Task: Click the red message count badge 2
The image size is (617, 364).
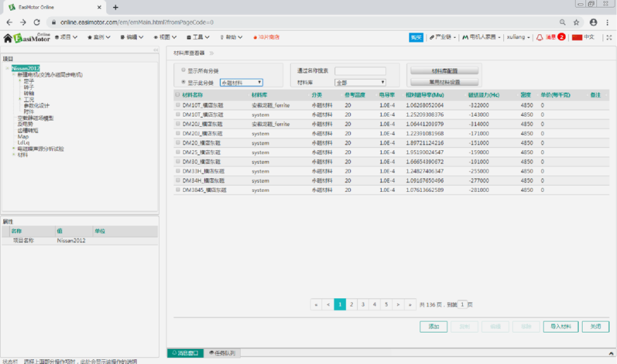Action: [x=561, y=37]
